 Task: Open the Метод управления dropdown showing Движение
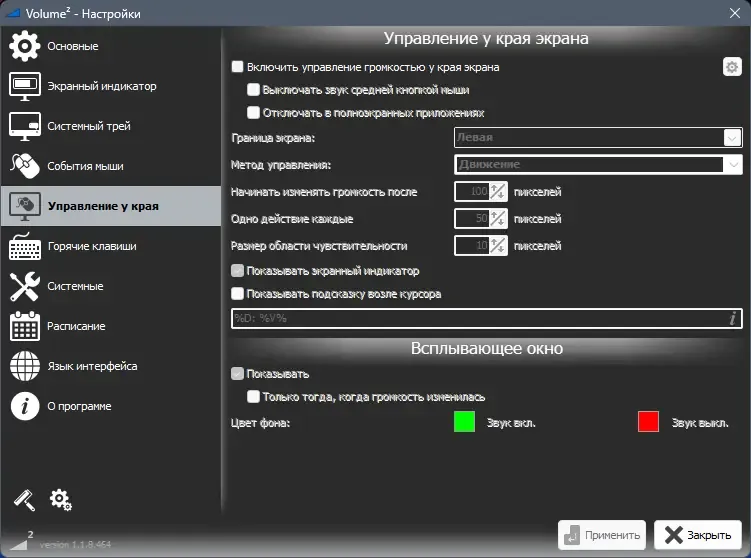(598, 165)
